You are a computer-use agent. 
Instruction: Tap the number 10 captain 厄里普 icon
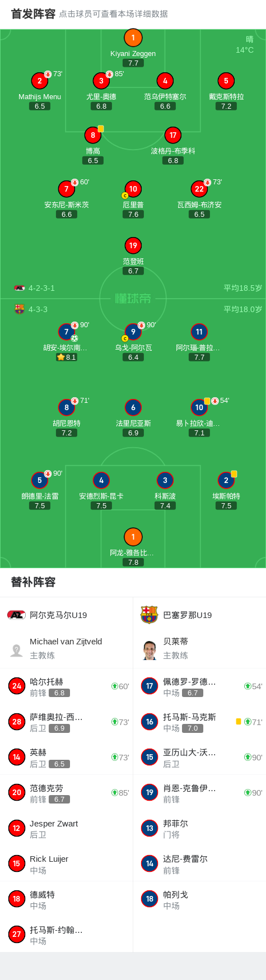coord(133,189)
